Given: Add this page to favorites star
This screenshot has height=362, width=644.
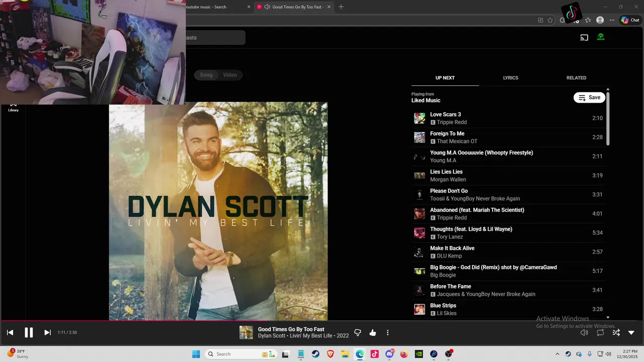Looking at the screenshot, I should click(x=550, y=20).
